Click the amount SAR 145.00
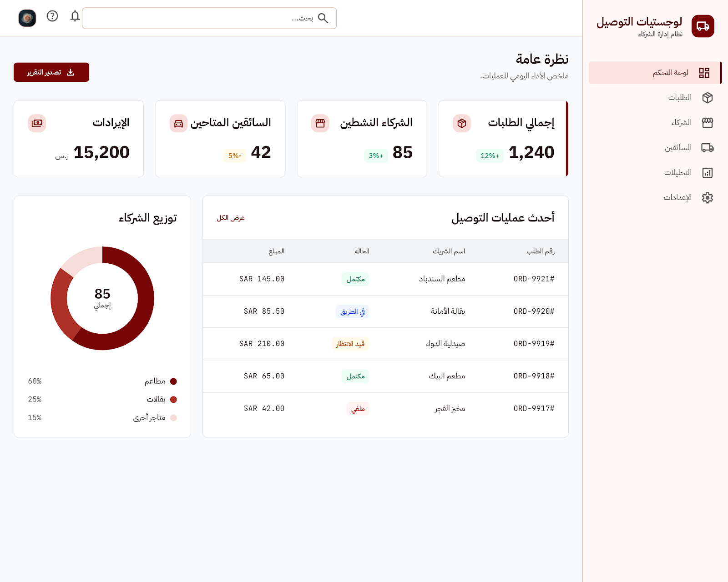Screen dimensions: 728x582 click(262, 279)
